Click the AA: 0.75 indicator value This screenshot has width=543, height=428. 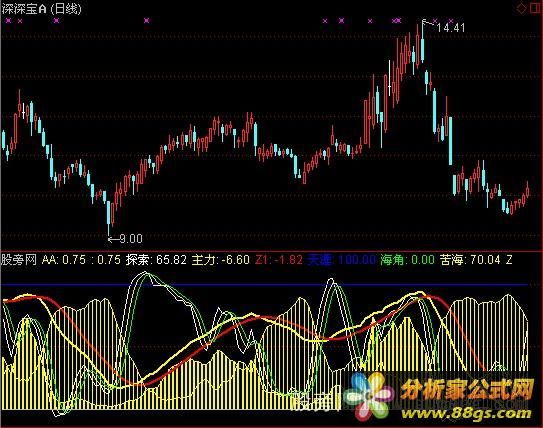[64, 260]
